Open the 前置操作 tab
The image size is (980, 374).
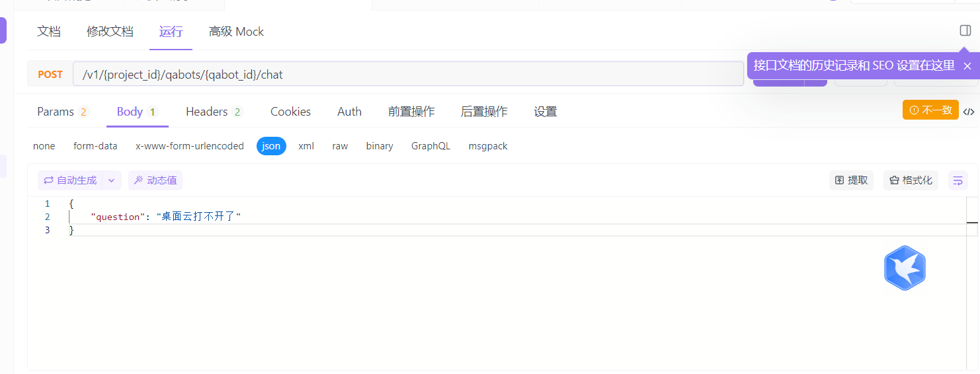tap(411, 112)
